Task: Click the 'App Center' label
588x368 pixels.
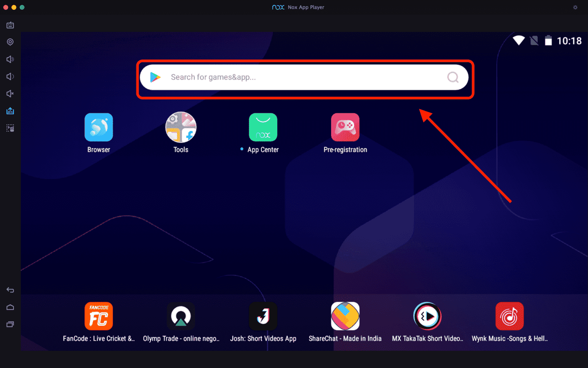Action: [263, 150]
